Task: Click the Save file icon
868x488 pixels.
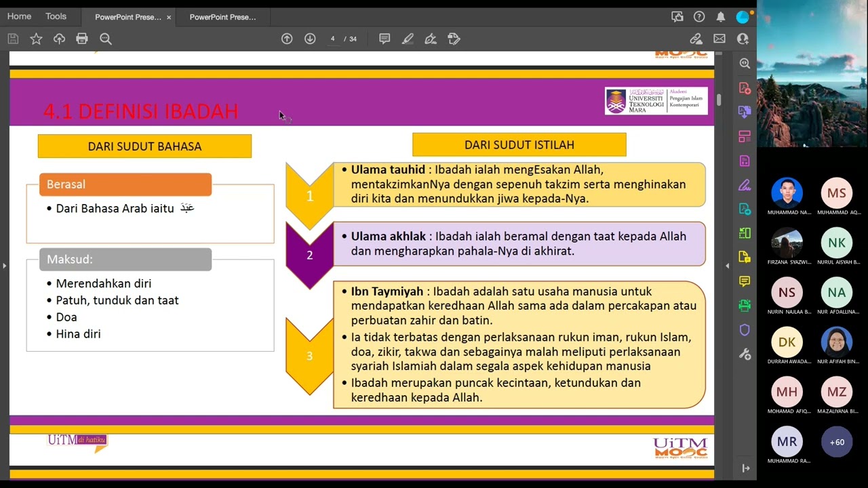Action: coord(13,39)
